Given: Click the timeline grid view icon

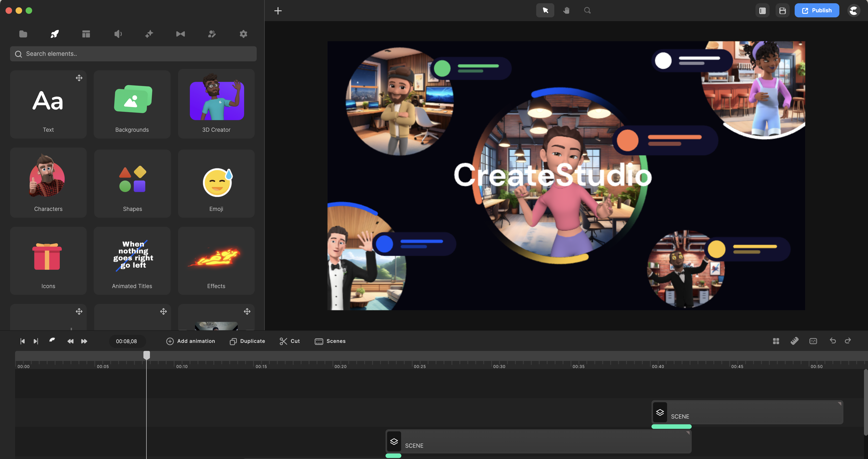Looking at the screenshot, I should (776, 341).
